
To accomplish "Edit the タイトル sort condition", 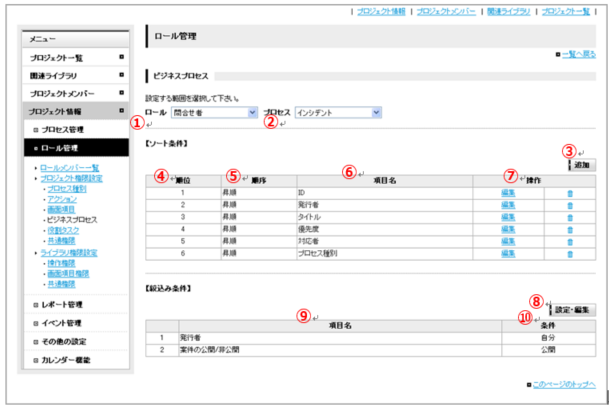I will (x=508, y=217).
